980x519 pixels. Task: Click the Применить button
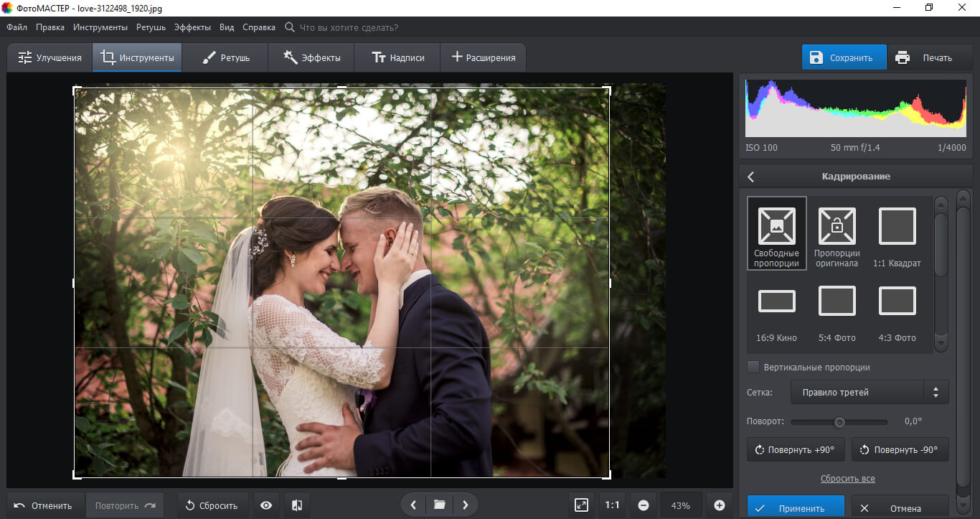point(795,508)
